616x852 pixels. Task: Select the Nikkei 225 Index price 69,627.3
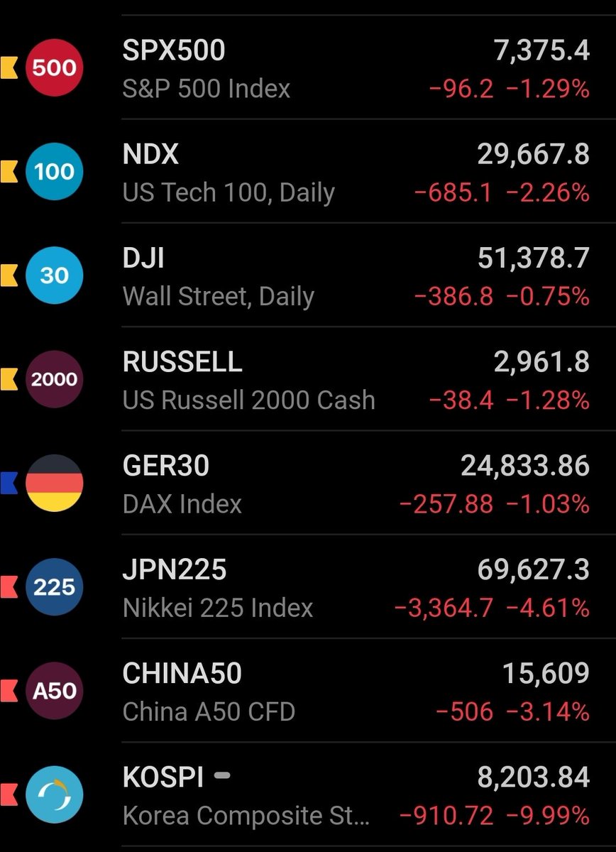[x=533, y=569]
